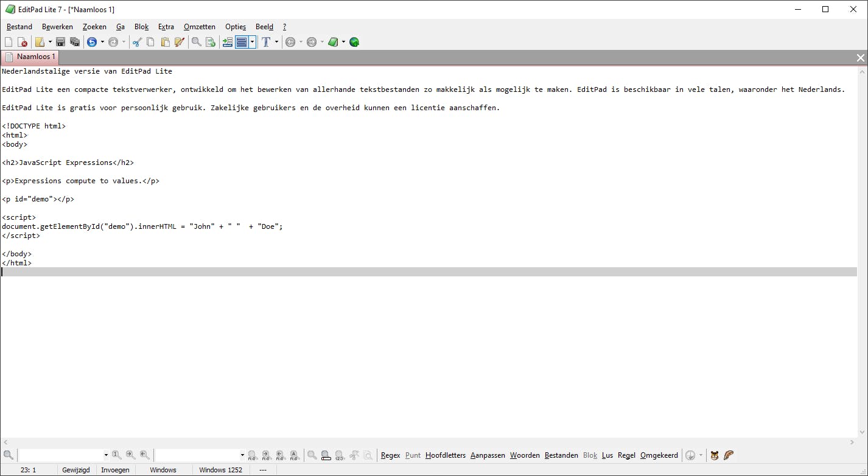868x476 pixels.
Task: Click the replace and find next icon
Action: point(266,455)
